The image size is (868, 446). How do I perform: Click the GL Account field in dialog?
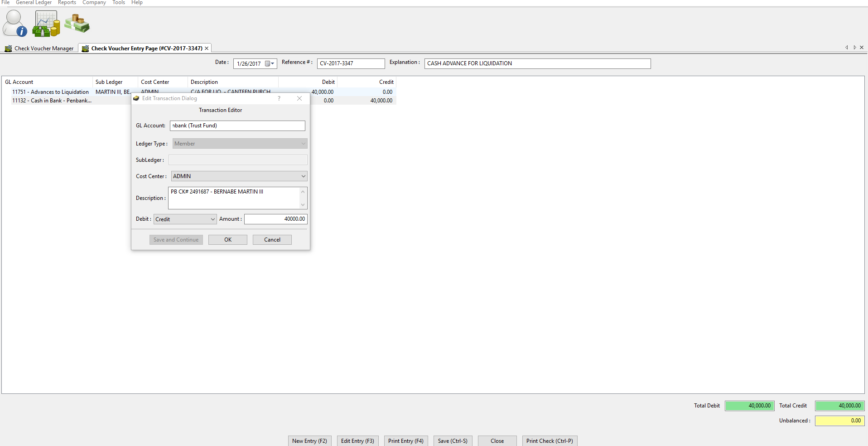(x=237, y=126)
